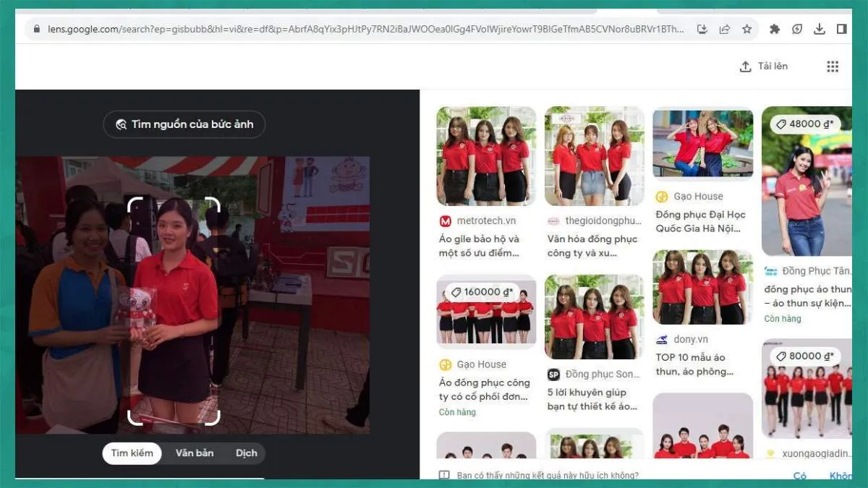Select the Tìm kiếm tab

(x=132, y=453)
